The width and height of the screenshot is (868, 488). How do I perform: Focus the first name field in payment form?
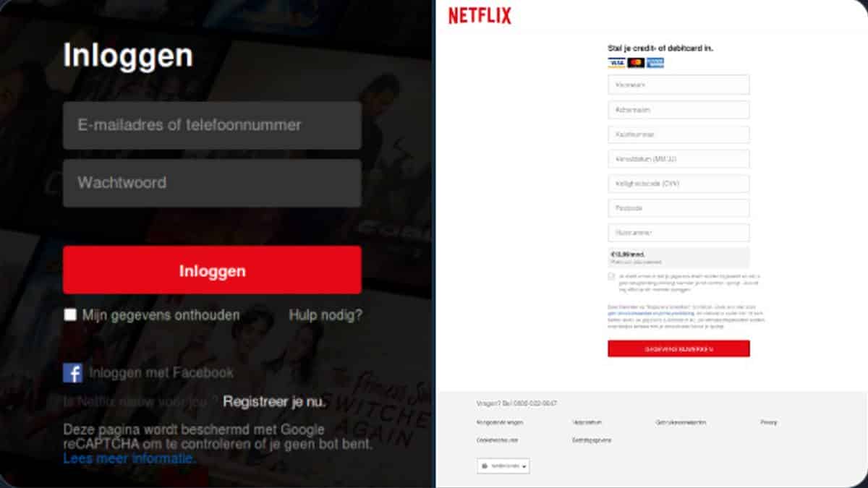678,85
